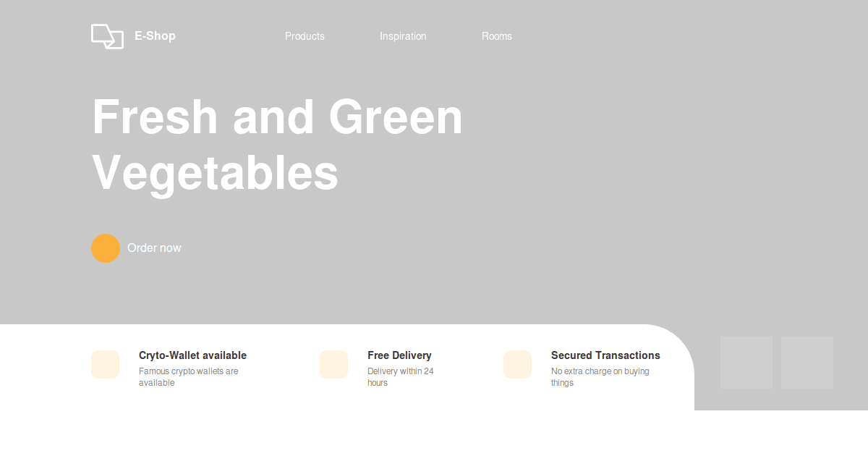
Task: Open the Products menu
Action: pyautogui.click(x=305, y=35)
